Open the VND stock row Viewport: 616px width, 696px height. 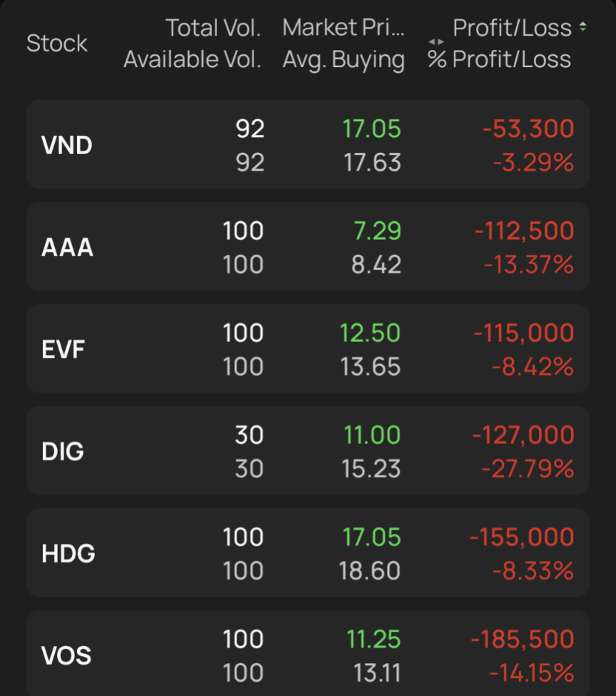[308, 144]
